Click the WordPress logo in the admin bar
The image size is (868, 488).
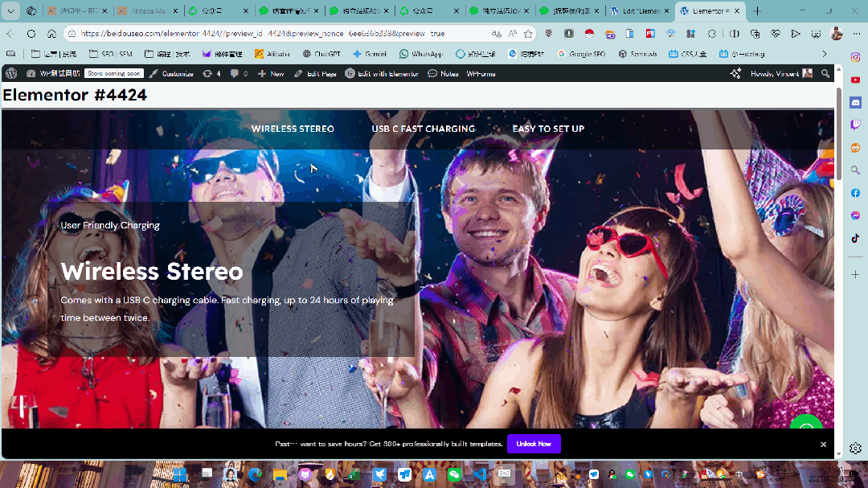click(11, 73)
